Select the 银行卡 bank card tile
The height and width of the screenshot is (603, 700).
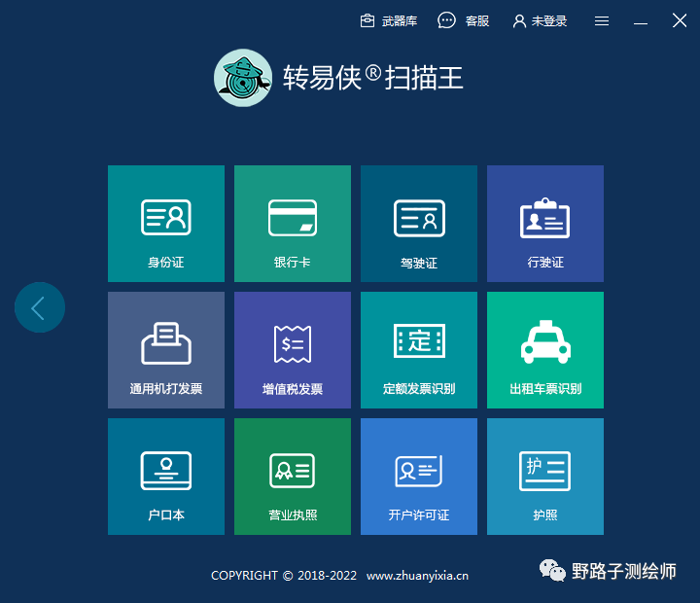(293, 224)
